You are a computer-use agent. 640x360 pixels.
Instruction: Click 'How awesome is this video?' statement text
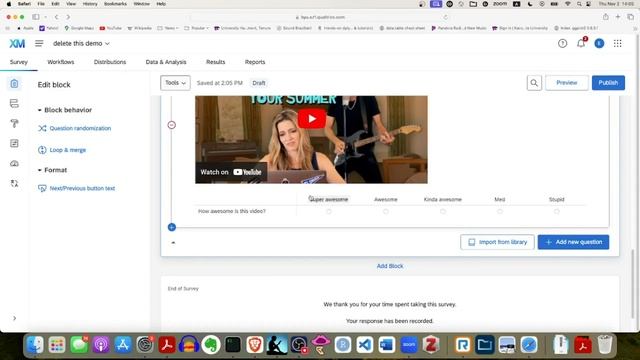click(x=232, y=211)
